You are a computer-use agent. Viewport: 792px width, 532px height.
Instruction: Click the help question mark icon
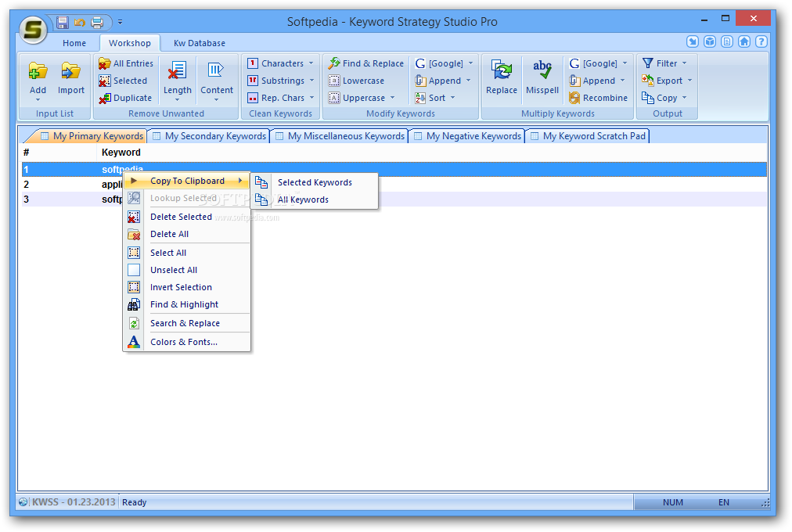click(x=761, y=41)
